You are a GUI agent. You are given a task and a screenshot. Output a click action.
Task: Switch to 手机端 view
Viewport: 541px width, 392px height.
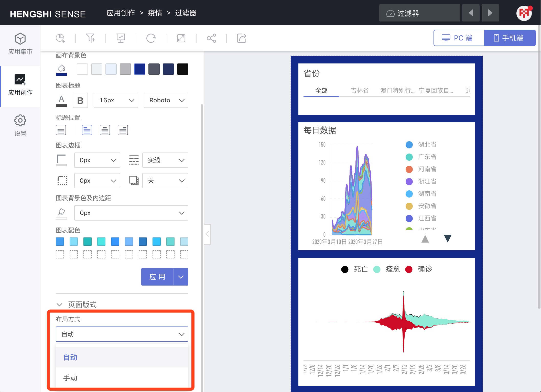click(510, 38)
